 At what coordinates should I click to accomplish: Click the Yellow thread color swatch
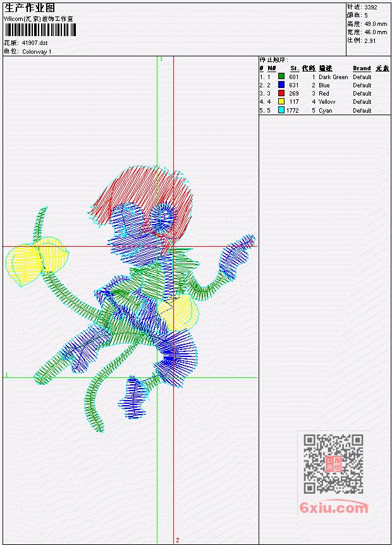(281, 101)
